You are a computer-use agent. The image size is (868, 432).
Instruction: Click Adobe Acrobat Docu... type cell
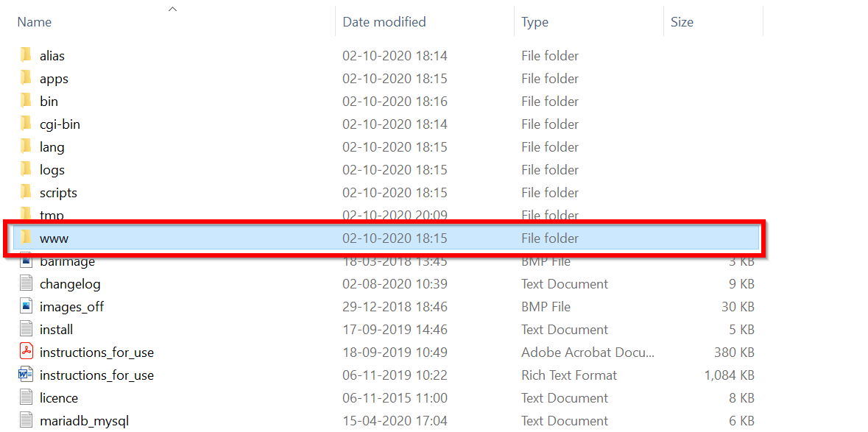point(588,353)
